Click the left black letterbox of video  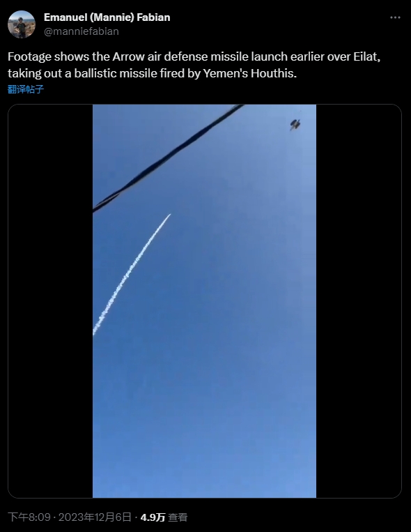pos(51,301)
